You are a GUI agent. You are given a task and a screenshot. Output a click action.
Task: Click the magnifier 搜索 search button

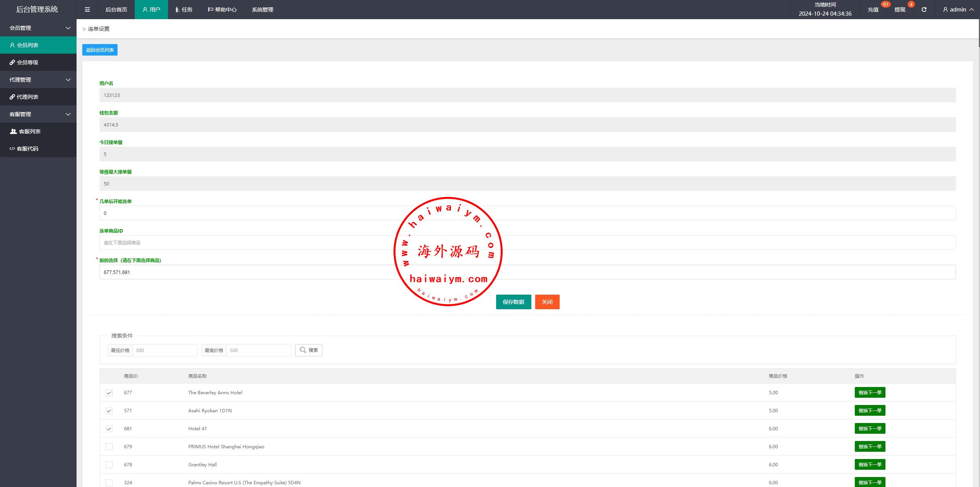309,350
